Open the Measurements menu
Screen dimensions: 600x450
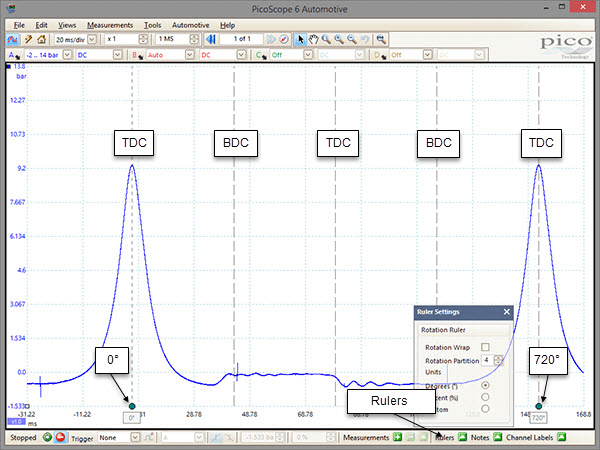pos(110,25)
